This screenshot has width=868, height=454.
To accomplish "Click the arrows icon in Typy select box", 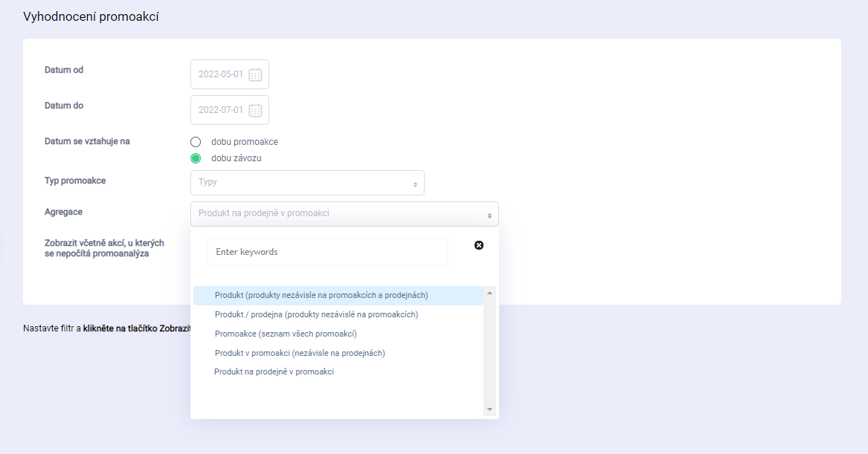I will [x=416, y=184].
